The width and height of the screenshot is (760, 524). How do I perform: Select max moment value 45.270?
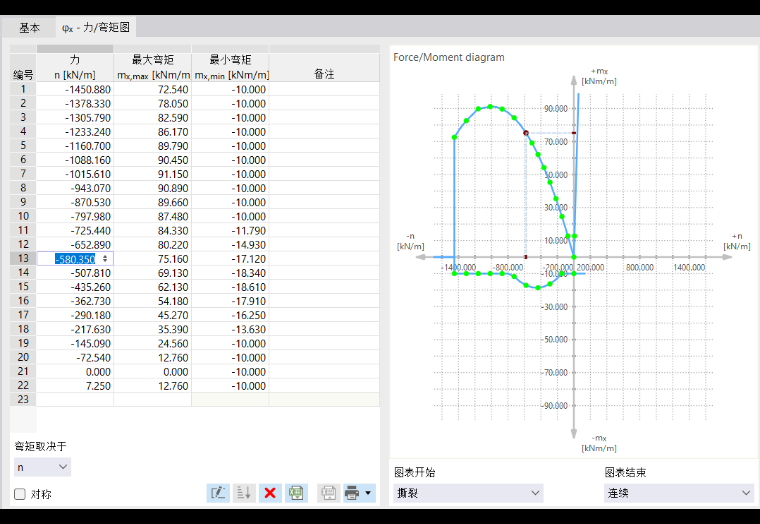coord(153,315)
